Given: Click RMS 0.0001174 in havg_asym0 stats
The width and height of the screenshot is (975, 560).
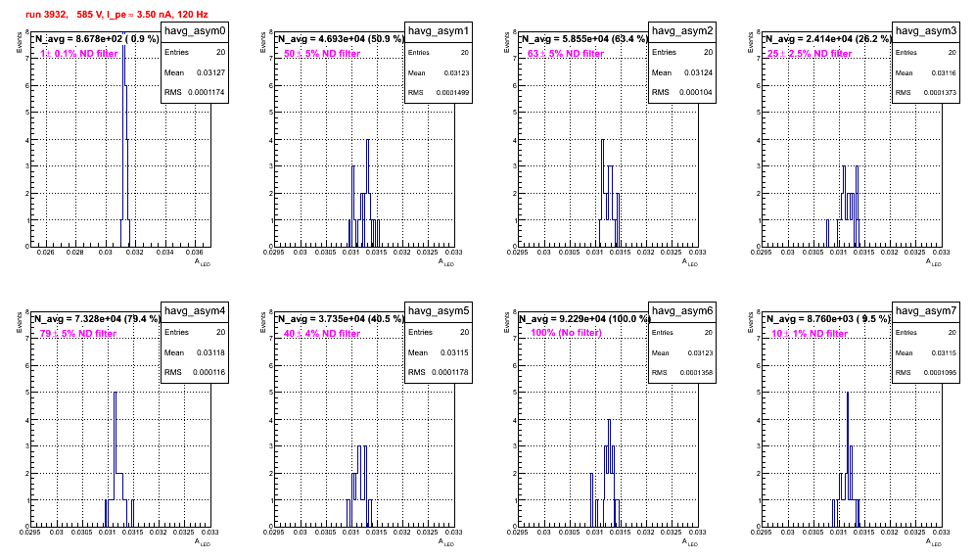Looking at the screenshot, I should (195, 92).
